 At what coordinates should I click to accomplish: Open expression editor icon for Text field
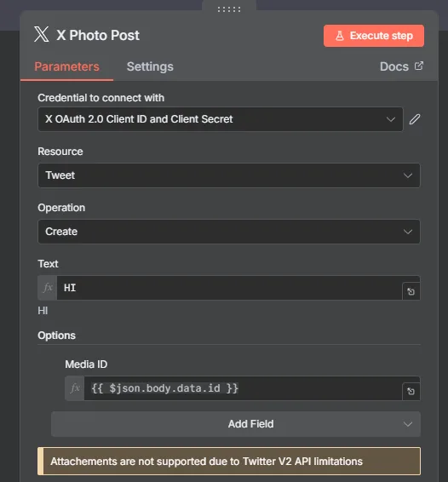[x=411, y=291]
